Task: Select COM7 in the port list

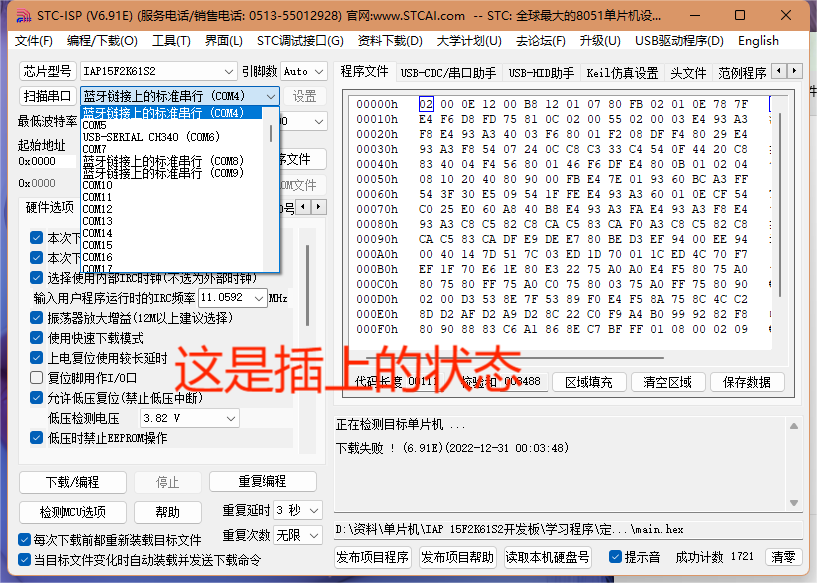Action: coord(172,149)
